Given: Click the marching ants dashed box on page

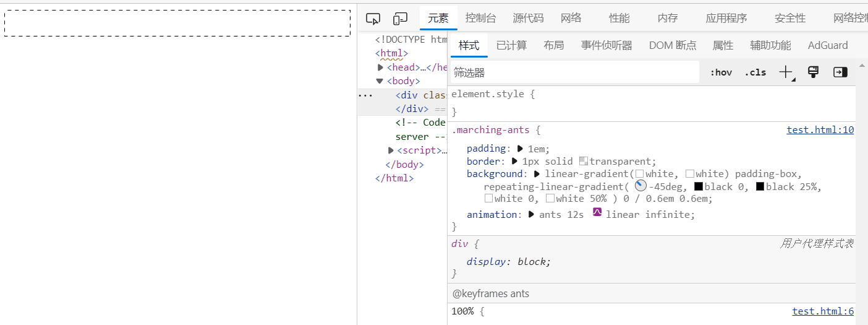Looking at the screenshot, I should click(177, 23).
